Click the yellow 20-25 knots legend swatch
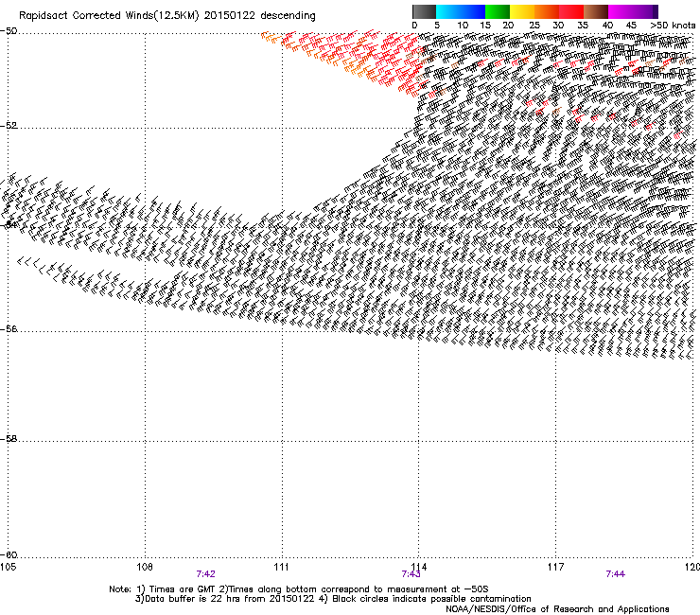This screenshot has height=615, width=700. (522, 11)
